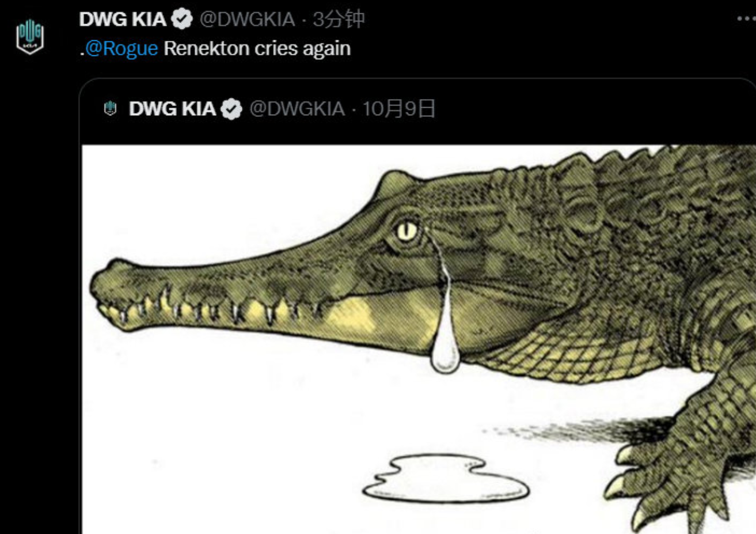Click the tear puddle on the ground
This screenshot has height=534, width=756.
445,478
